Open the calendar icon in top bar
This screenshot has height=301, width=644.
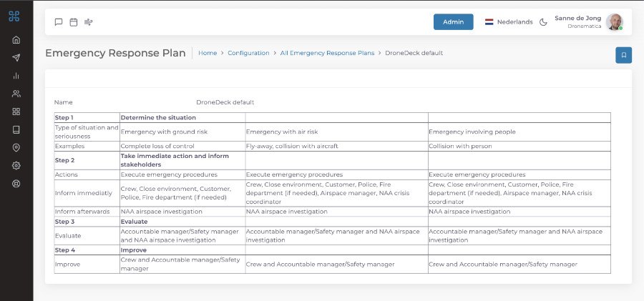pos(73,22)
